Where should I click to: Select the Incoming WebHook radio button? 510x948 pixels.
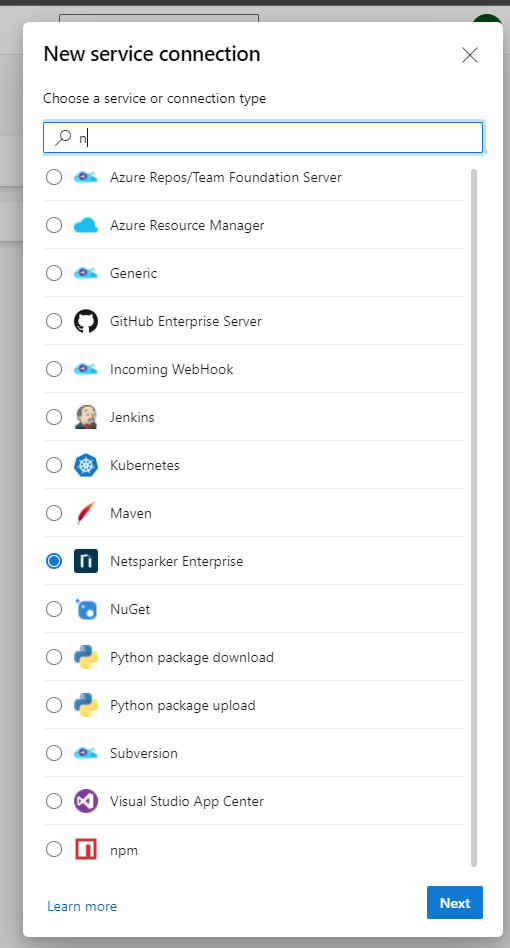click(x=54, y=369)
